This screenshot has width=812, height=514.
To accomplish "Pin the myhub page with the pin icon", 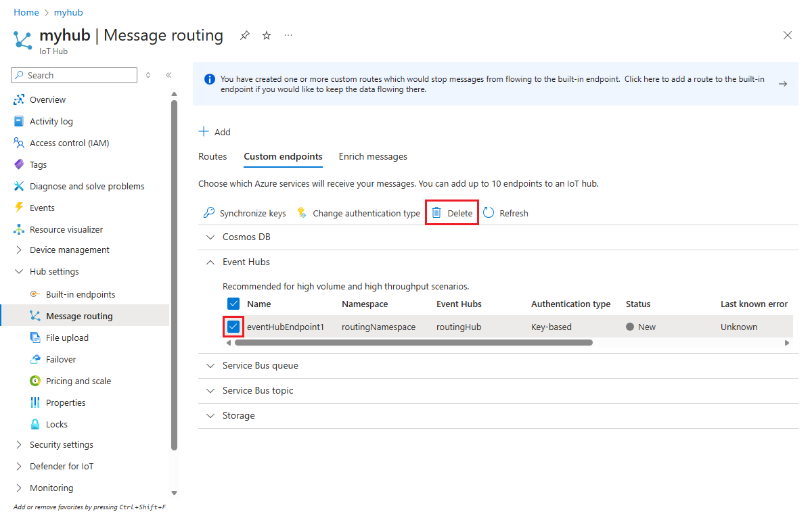I will [245, 36].
